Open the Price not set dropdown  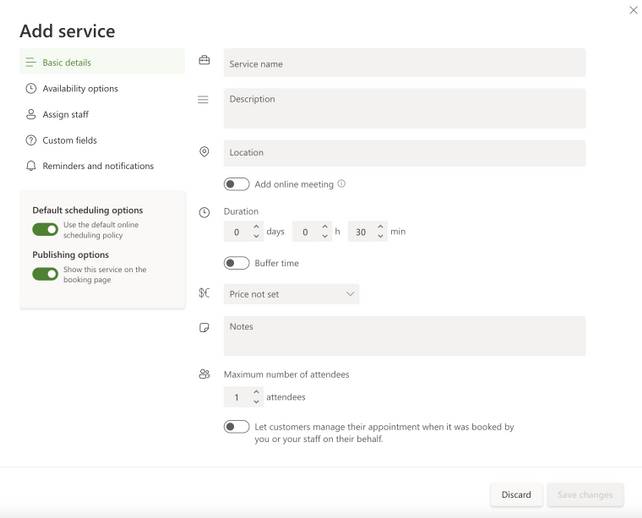(291, 294)
